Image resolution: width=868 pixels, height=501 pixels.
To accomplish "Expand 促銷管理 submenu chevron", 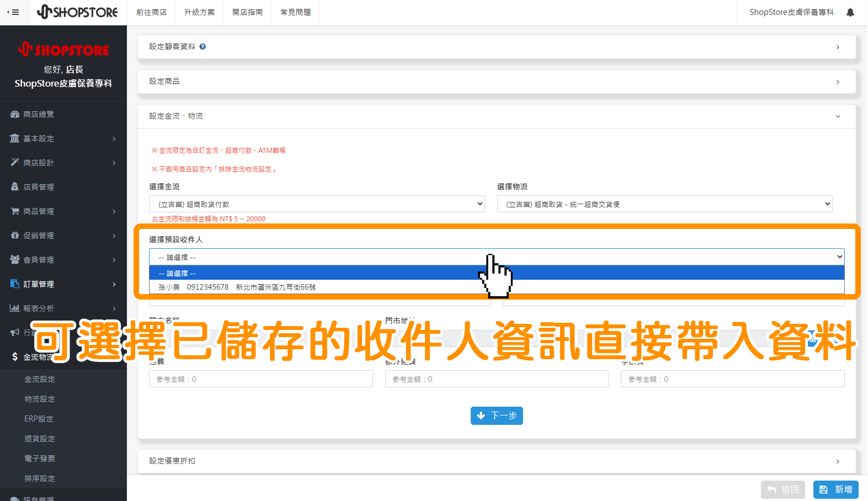I will tap(114, 236).
